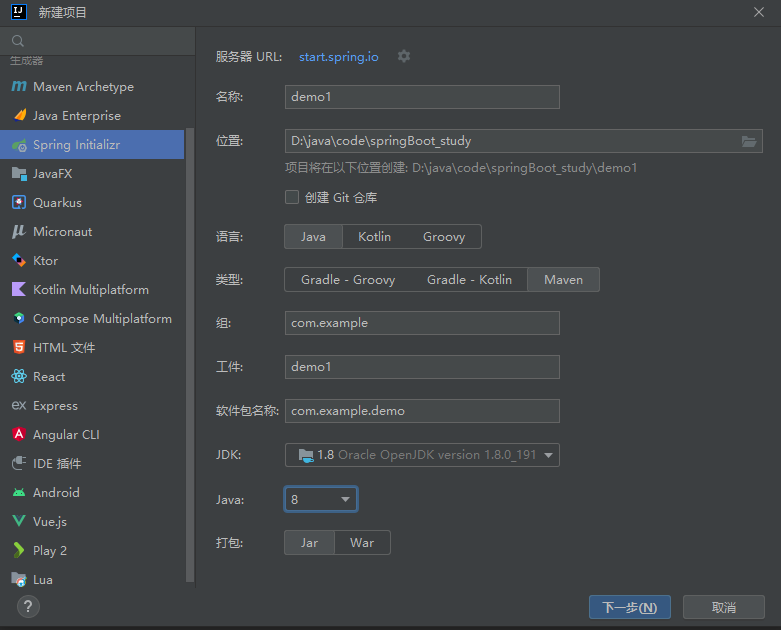Click the Maven Archetype icon in sidebar
The image size is (781, 630).
click(18, 87)
